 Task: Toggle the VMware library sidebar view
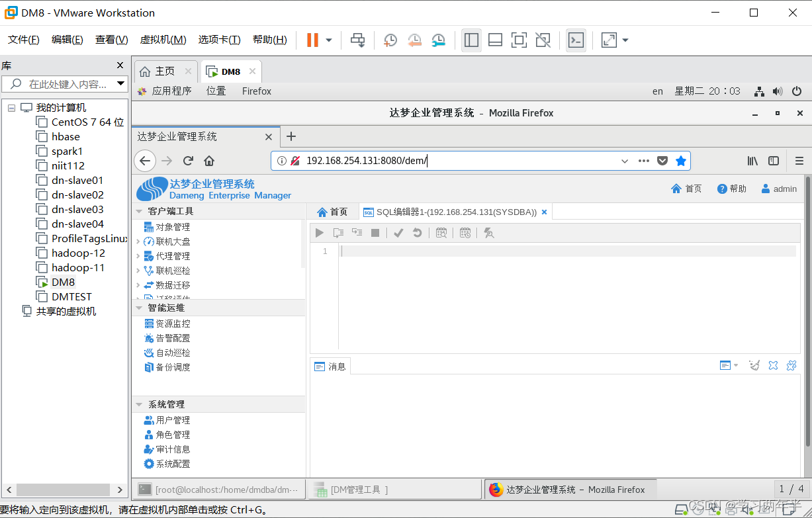(471, 40)
